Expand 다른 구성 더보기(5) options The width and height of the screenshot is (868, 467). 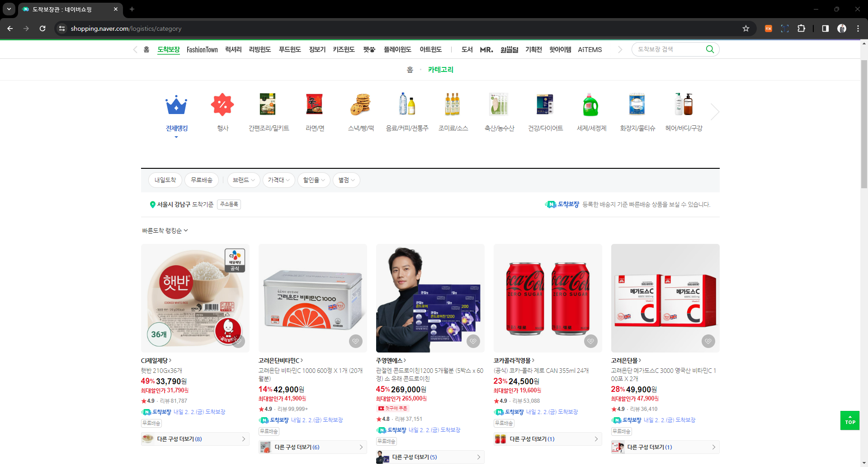[430, 457]
